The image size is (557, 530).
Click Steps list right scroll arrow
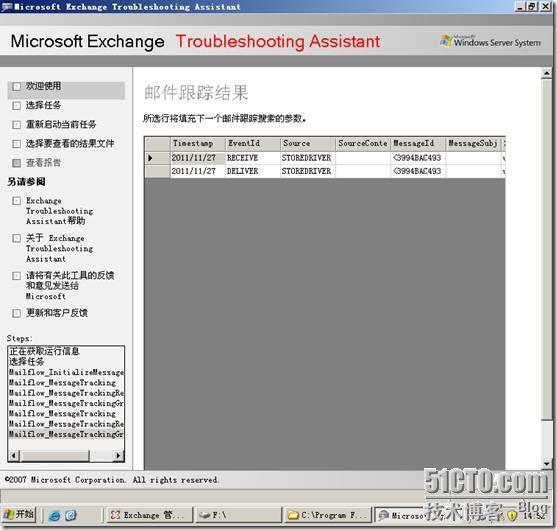tap(118, 455)
